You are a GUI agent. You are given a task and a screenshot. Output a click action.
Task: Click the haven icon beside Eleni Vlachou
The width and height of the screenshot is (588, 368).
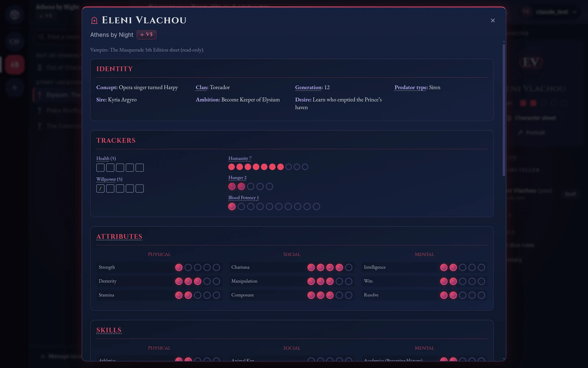[94, 21]
